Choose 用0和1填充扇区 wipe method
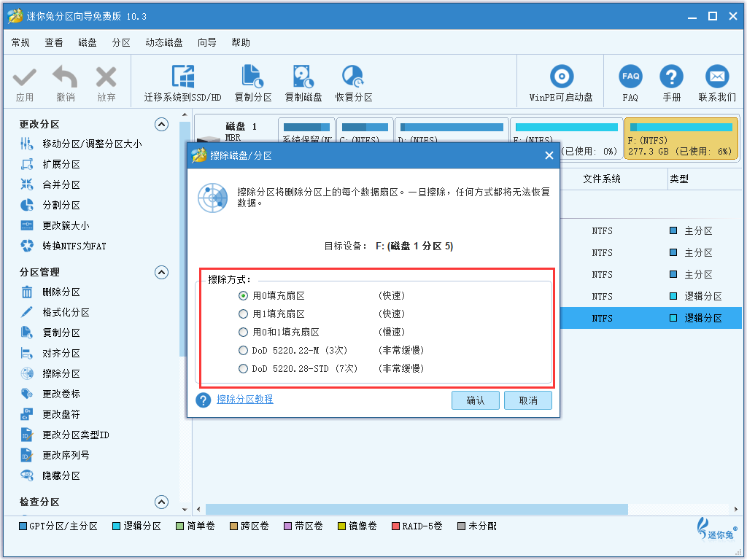Screen dimensions: 747x560 [243, 332]
